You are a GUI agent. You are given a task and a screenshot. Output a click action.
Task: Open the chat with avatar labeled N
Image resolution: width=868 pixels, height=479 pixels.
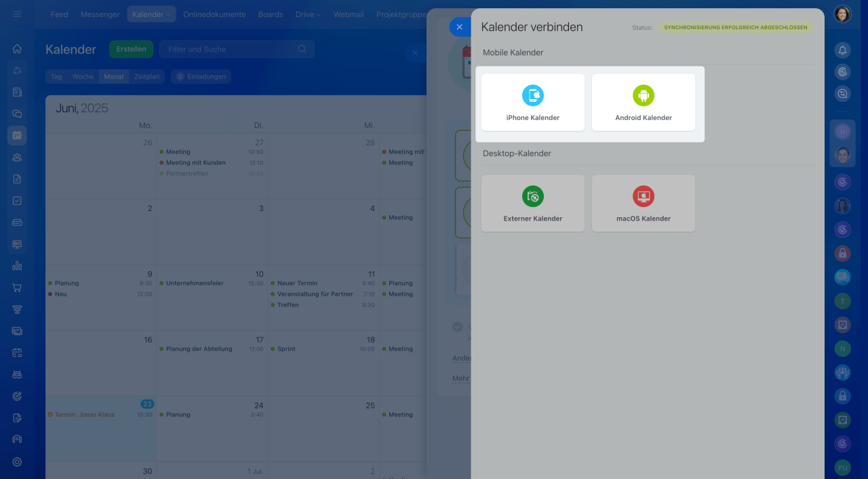842,348
